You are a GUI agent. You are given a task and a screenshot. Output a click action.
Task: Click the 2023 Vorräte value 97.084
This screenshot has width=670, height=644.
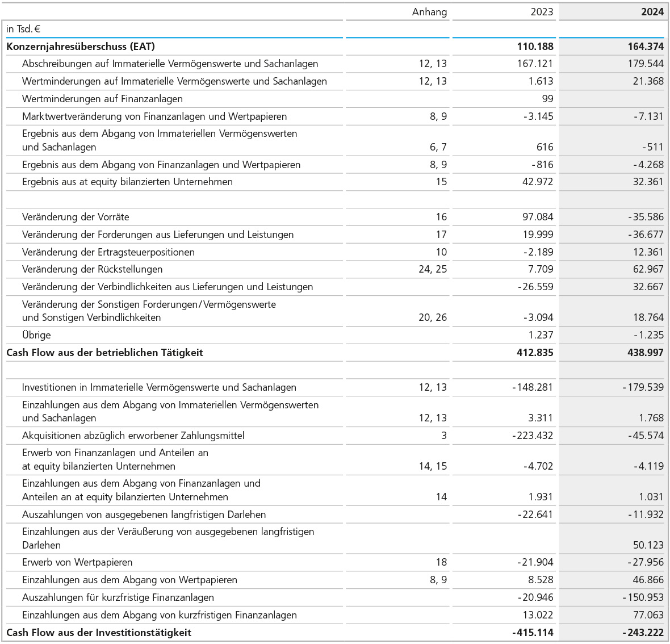pyautogui.click(x=535, y=217)
